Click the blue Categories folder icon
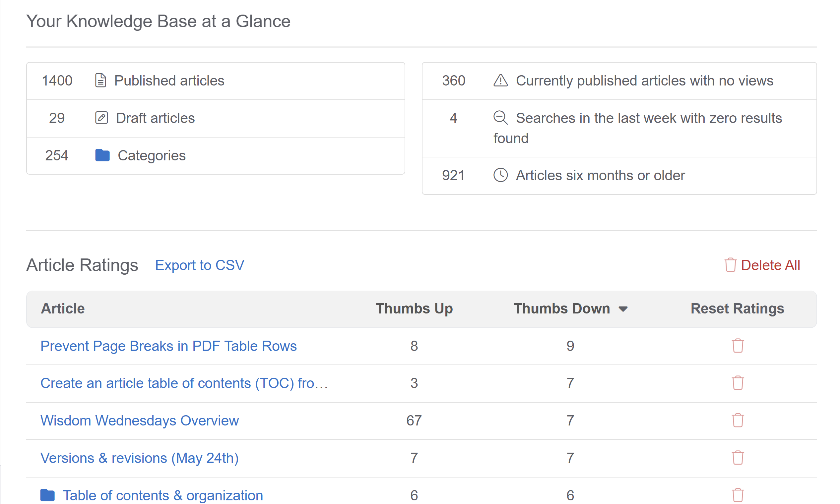The width and height of the screenshot is (840, 504). (102, 155)
